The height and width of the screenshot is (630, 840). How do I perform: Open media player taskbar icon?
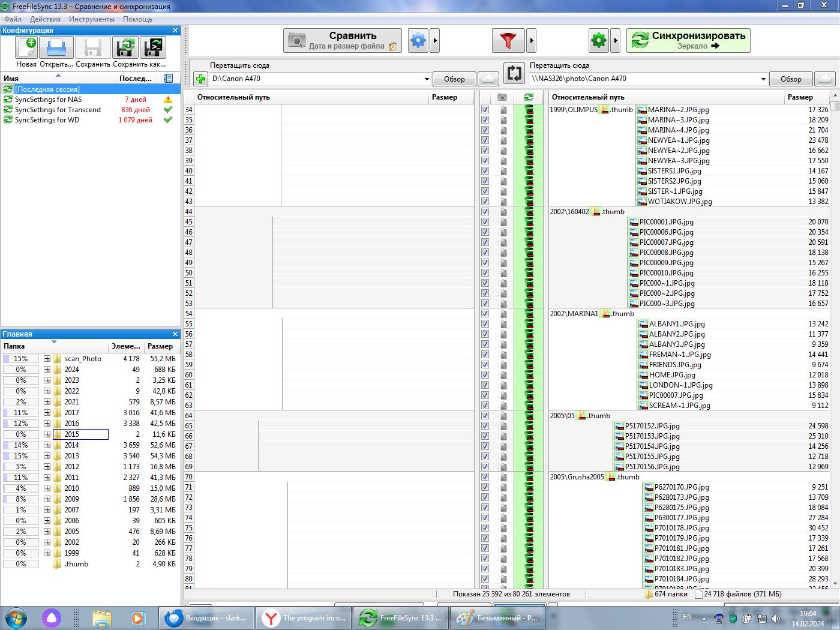click(137, 618)
